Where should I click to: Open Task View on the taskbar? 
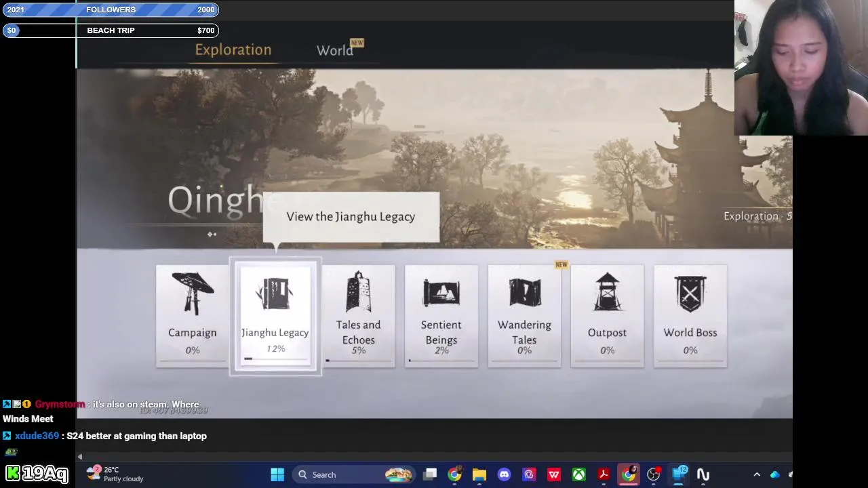pos(430,474)
